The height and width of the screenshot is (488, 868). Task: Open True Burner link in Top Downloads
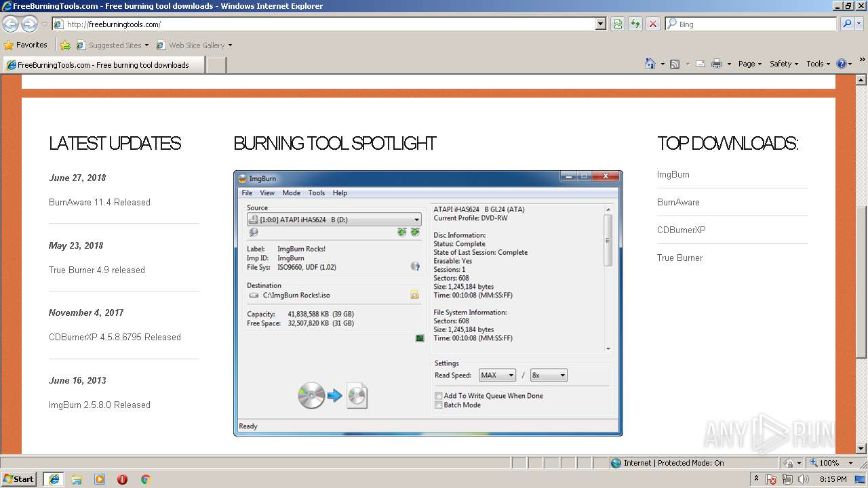click(679, 258)
